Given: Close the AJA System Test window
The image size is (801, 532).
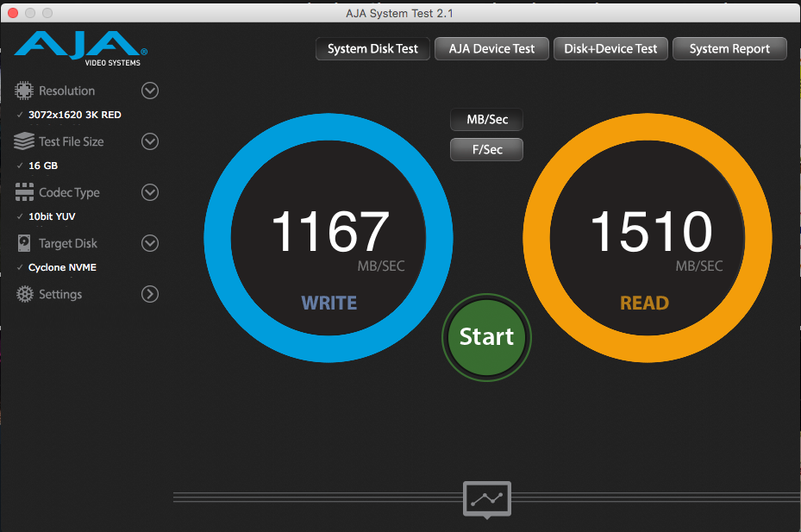Looking at the screenshot, I should [13, 13].
